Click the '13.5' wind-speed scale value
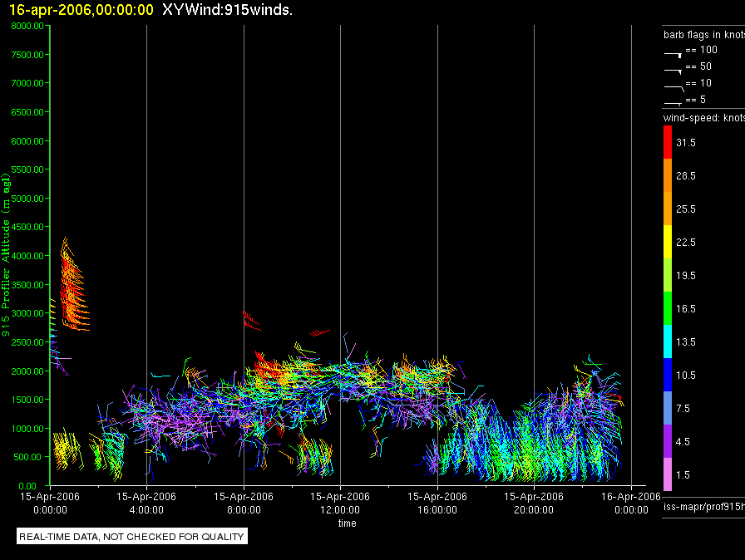Viewport: 745px width, 560px height. [x=686, y=342]
